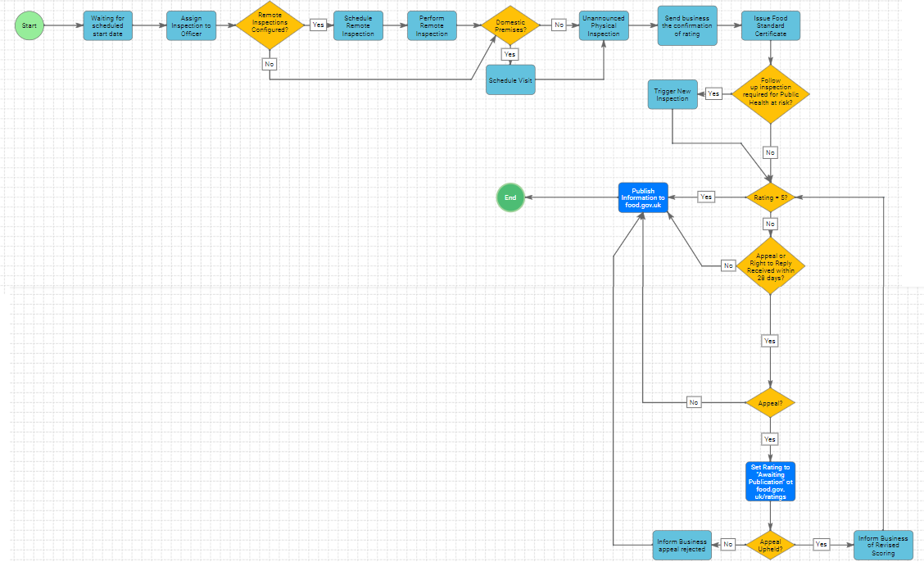
Task: Click the green Start node
Action: tap(29, 25)
